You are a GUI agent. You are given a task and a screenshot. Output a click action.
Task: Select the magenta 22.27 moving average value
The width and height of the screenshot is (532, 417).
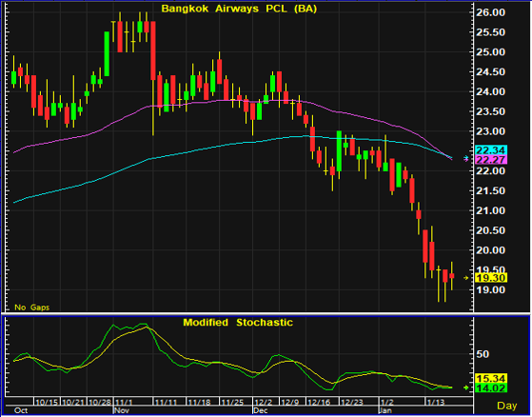[x=491, y=160]
